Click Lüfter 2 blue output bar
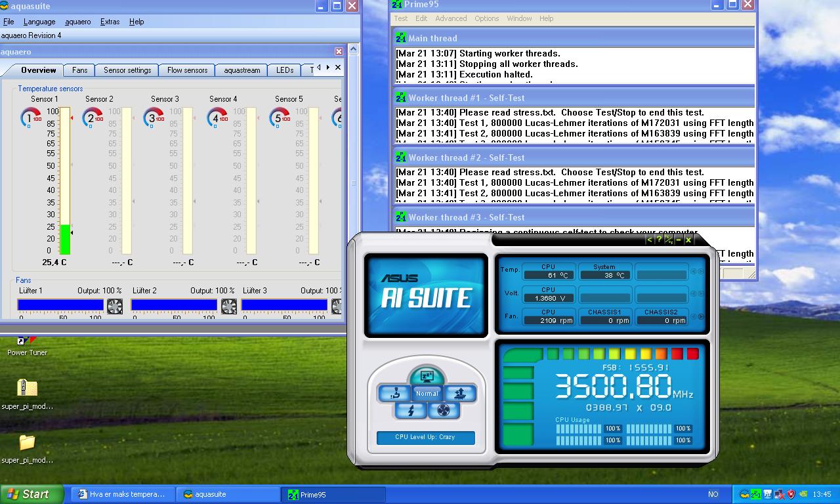 point(174,304)
